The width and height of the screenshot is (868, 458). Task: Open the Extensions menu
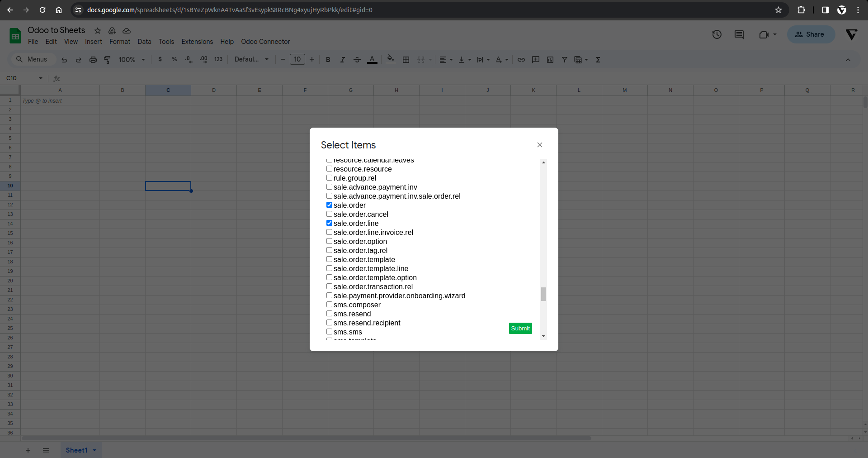pos(197,42)
